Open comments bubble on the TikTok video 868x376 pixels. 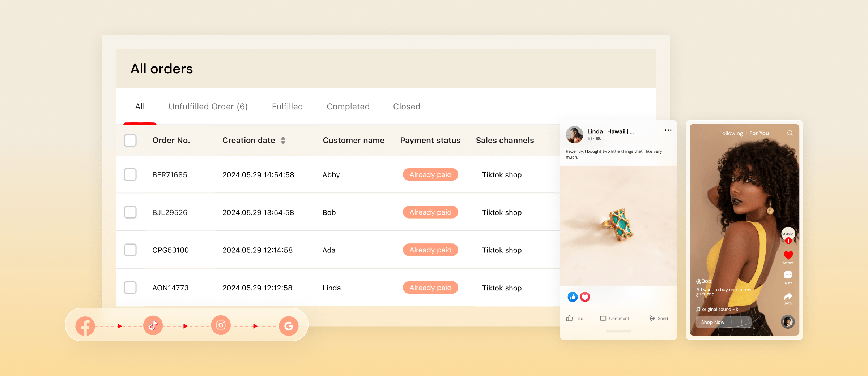click(x=788, y=275)
